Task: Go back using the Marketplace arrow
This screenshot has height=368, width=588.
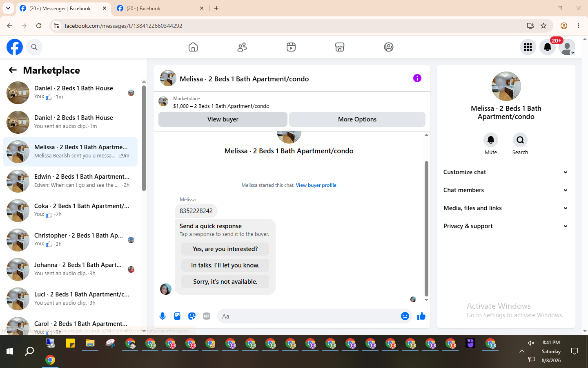Action: click(x=13, y=70)
